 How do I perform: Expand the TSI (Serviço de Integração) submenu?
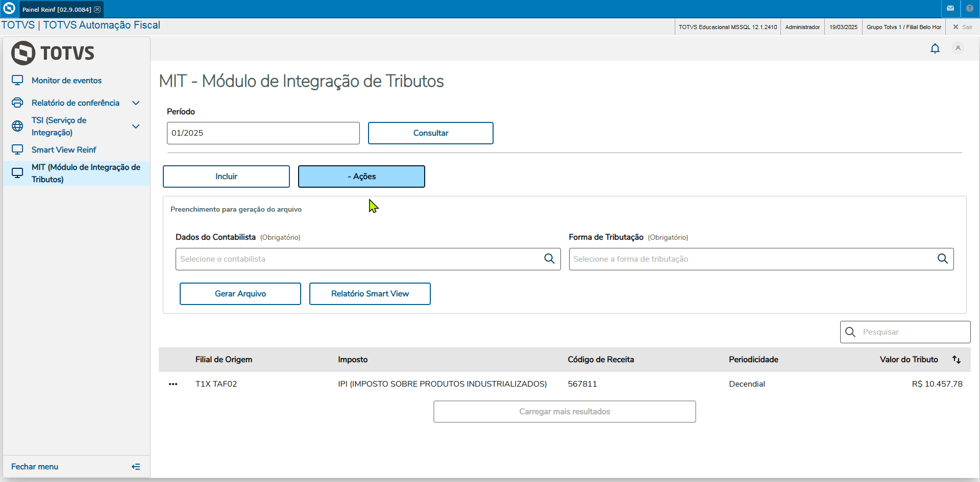pyautogui.click(x=136, y=126)
